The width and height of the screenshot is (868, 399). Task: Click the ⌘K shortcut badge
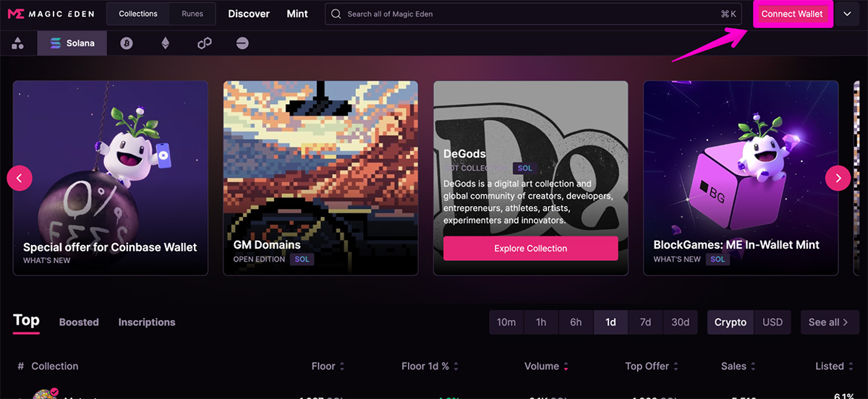[728, 14]
